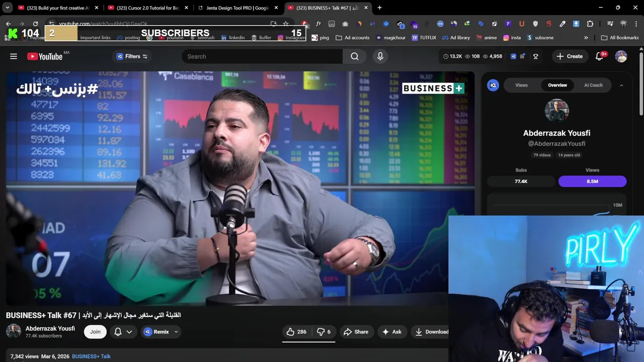Viewport: 644px width, 362px height.
Task: Dislike the video with thumbs down
Action: [324, 332]
